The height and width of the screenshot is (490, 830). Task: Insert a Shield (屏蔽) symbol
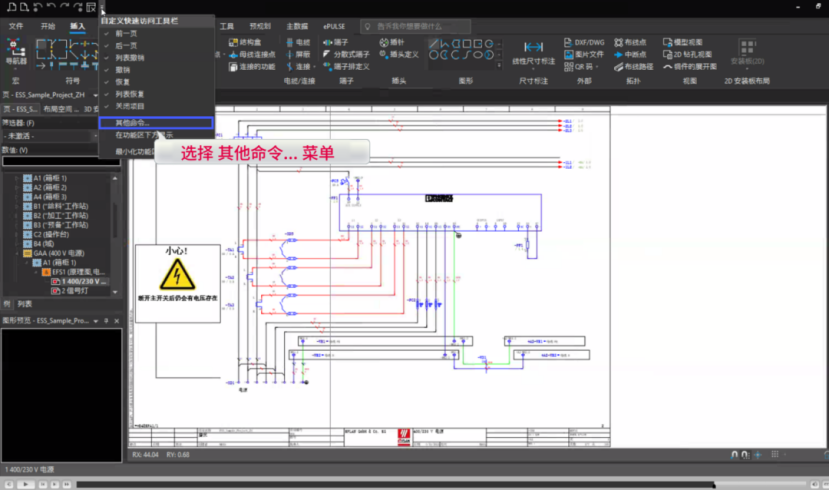coord(298,55)
